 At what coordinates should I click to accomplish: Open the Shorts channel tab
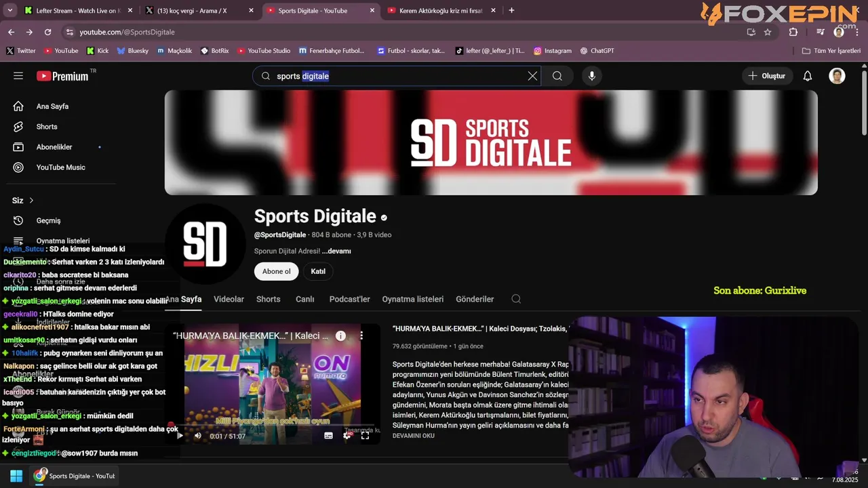point(268,299)
